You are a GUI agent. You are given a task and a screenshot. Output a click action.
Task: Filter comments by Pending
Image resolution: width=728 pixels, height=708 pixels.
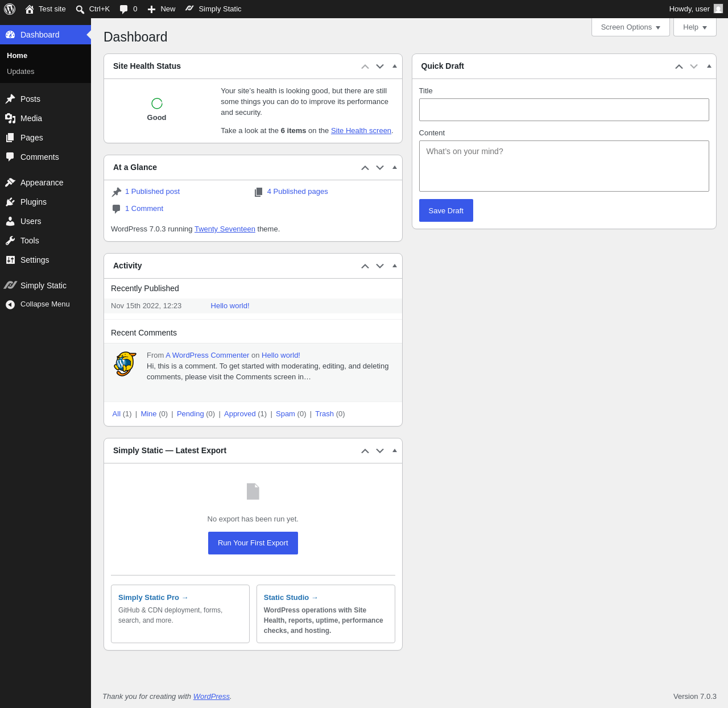[191, 414]
